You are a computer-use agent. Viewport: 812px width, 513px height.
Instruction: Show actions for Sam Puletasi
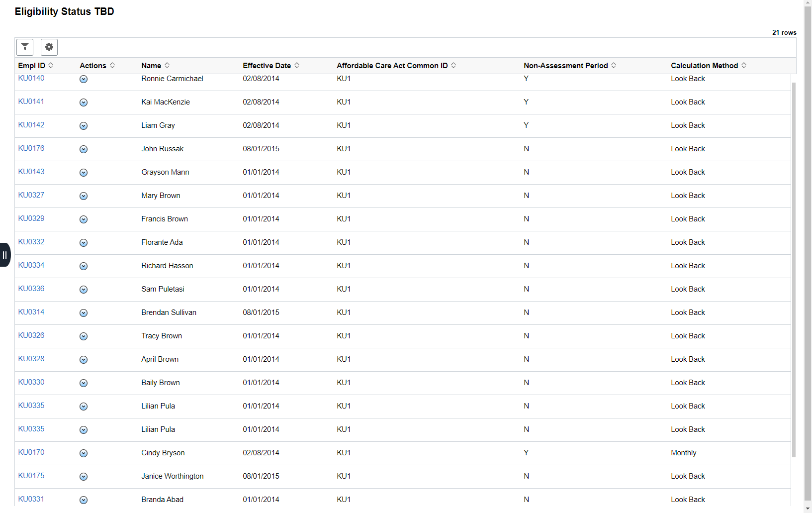click(84, 290)
